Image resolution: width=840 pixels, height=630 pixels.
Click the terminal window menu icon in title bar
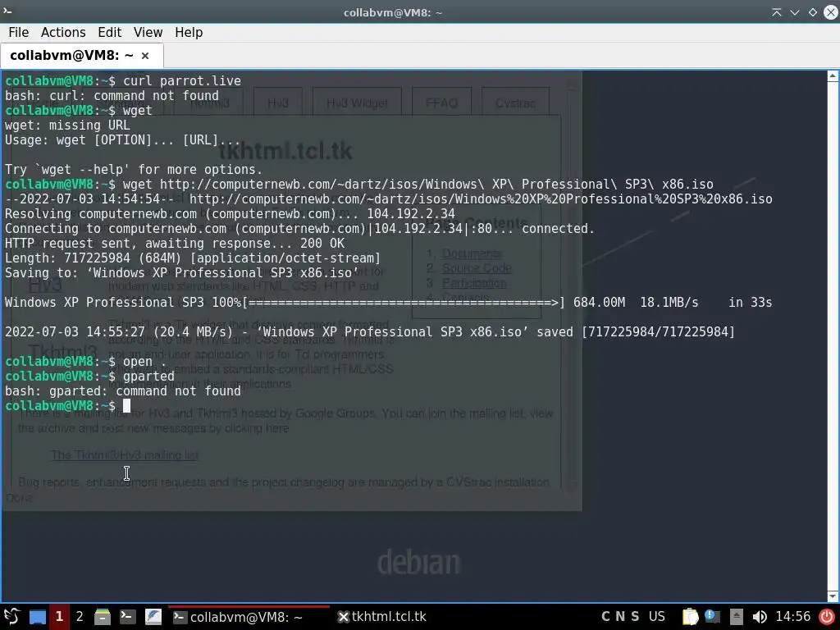coord(8,11)
